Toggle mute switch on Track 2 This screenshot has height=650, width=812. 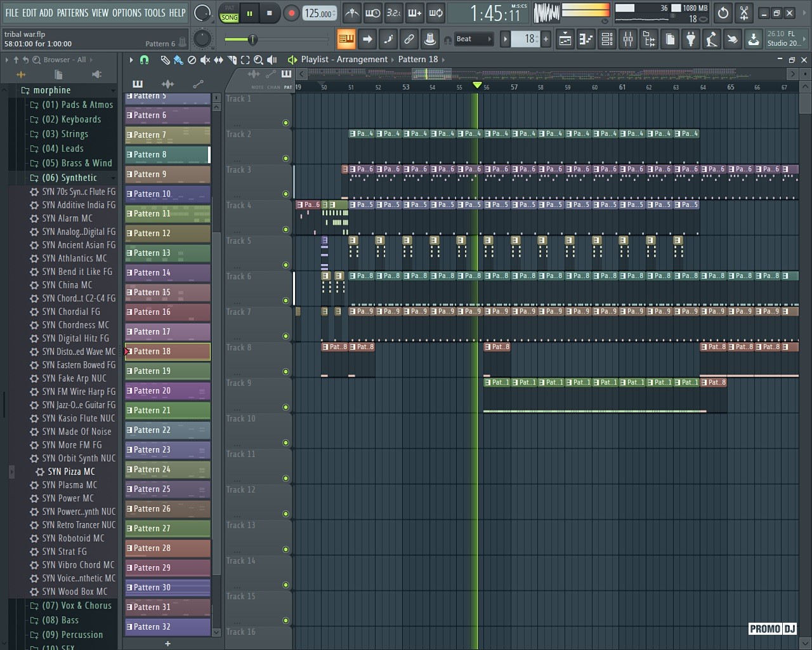(285, 159)
